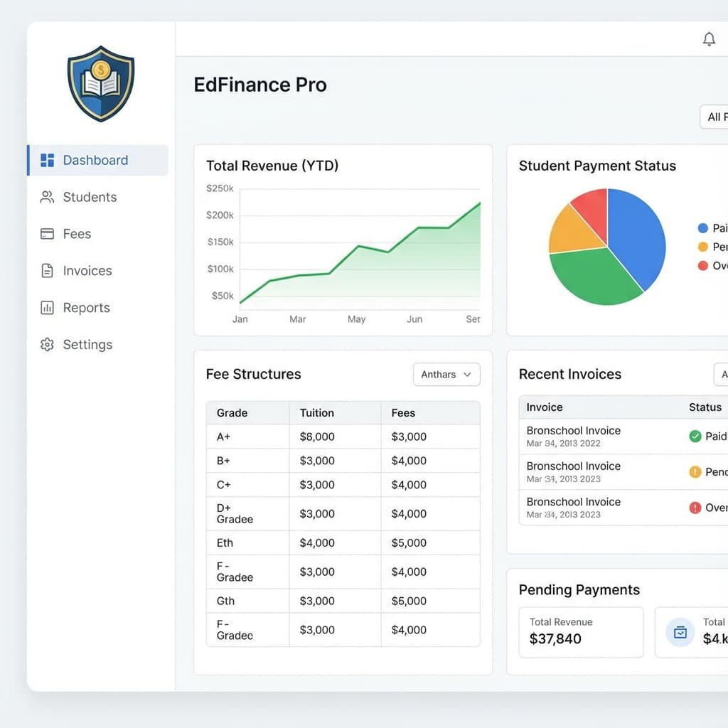Viewport: 728px width, 728px height.
Task: Open the Invoices section via its document icon
Action: tap(47, 271)
